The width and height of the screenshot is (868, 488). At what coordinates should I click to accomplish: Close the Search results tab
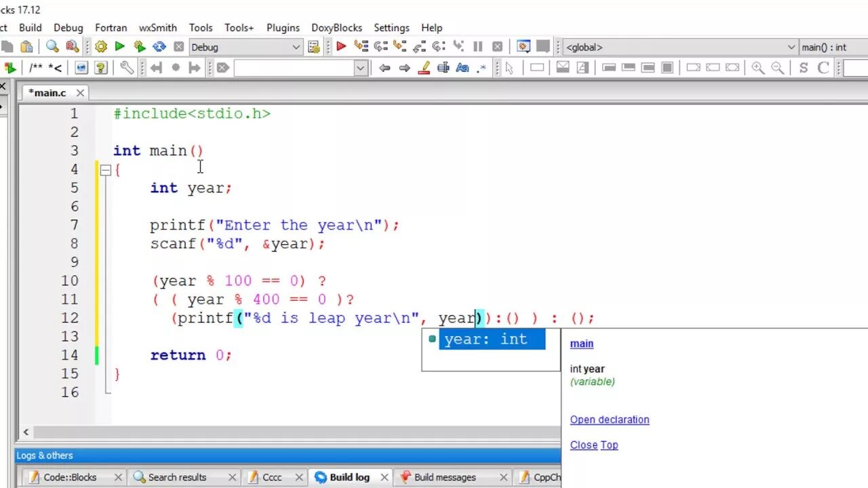click(232, 477)
